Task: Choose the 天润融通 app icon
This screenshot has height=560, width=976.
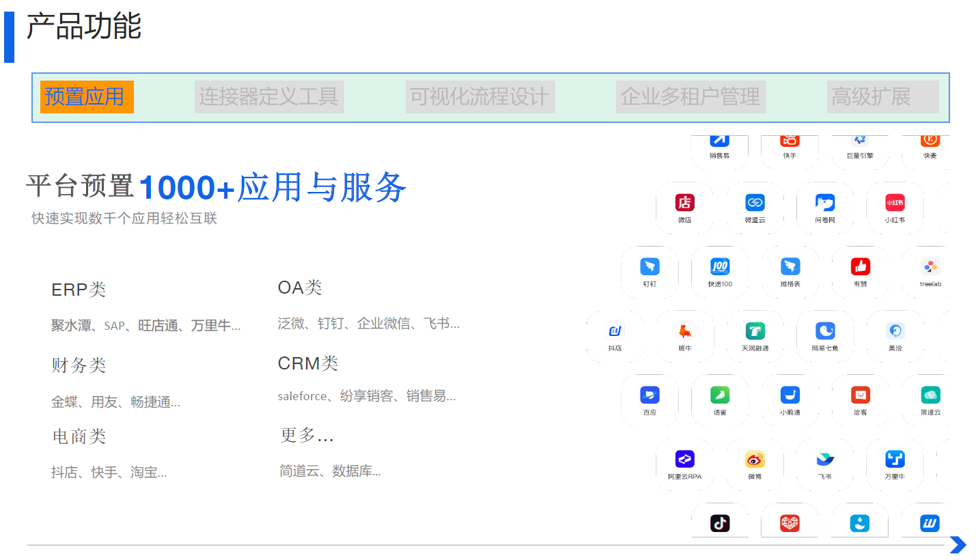Action: (755, 331)
